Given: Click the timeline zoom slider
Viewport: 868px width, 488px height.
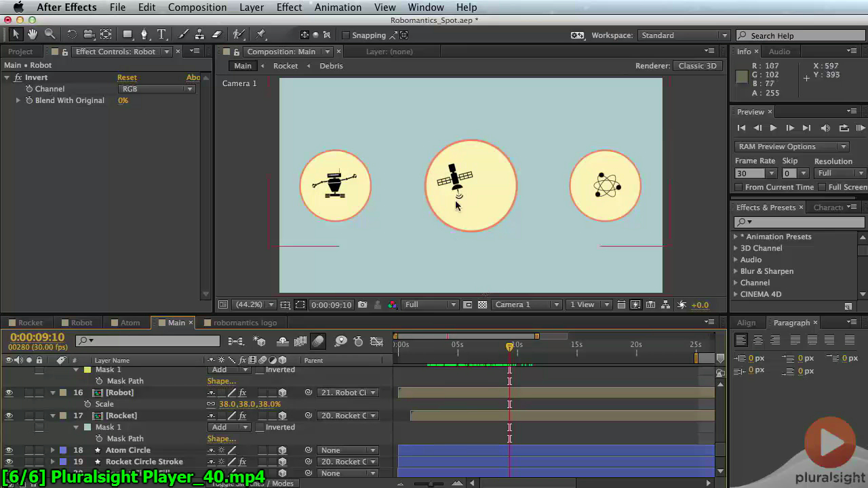Looking at the screenshot, I should click(x=432, y=483).
